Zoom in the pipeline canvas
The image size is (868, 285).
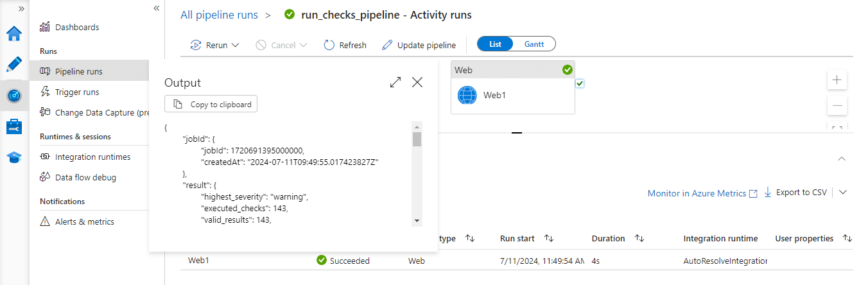click(x=837, y=80)
